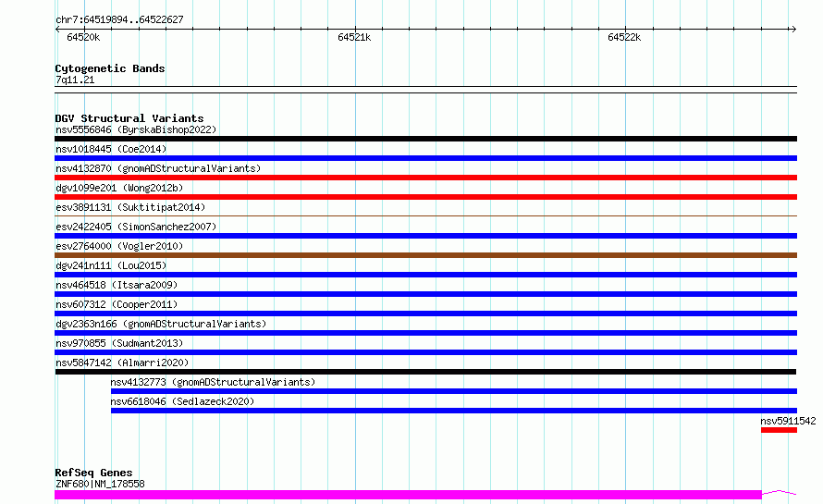
Task: Select the blue nsv607312 variant bar
Action: tap(425, 313)
